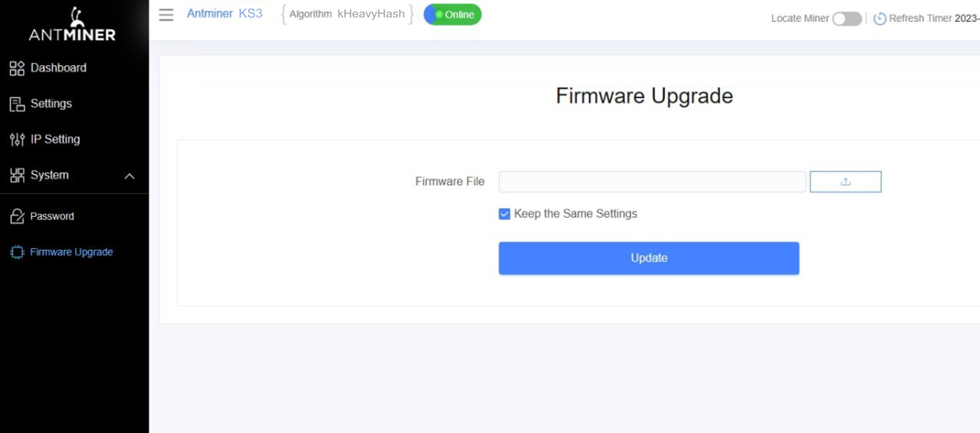Click the Password edit icon
980x433 pixels.
(17, 216)
